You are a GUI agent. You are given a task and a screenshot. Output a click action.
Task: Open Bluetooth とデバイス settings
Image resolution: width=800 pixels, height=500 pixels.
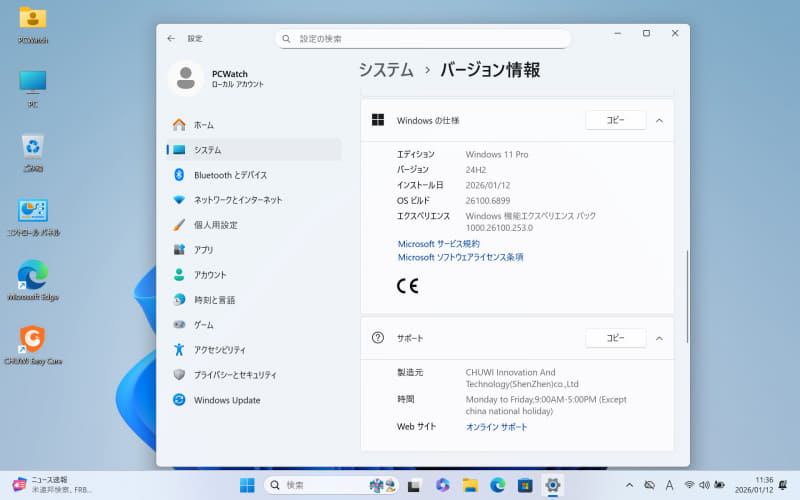tap(254, 175)
